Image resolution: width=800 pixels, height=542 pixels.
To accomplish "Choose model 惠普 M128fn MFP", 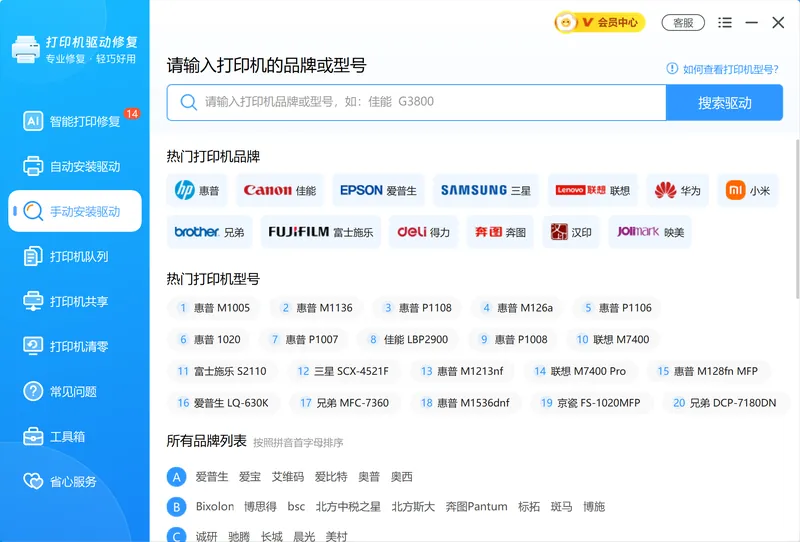I will pos(708,371).
